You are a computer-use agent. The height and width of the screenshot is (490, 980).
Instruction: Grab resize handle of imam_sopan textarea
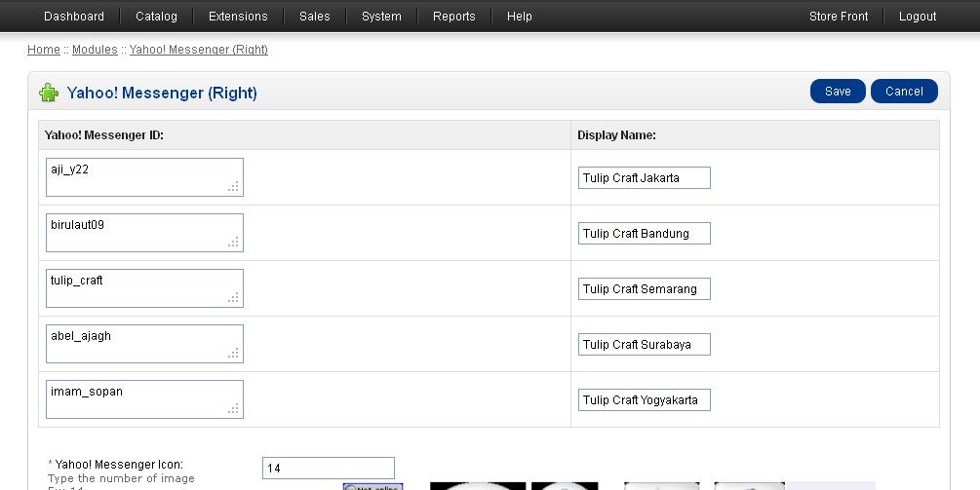234,409
